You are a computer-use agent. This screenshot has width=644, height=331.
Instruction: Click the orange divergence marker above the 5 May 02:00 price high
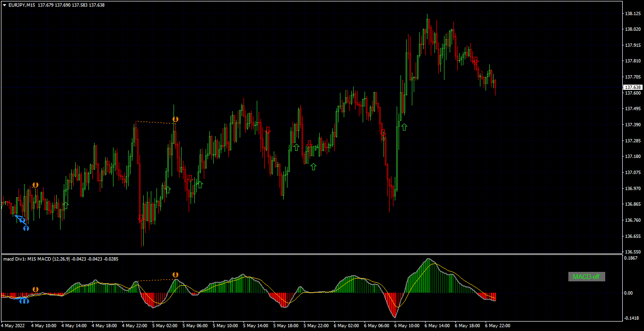click(175, 120)
